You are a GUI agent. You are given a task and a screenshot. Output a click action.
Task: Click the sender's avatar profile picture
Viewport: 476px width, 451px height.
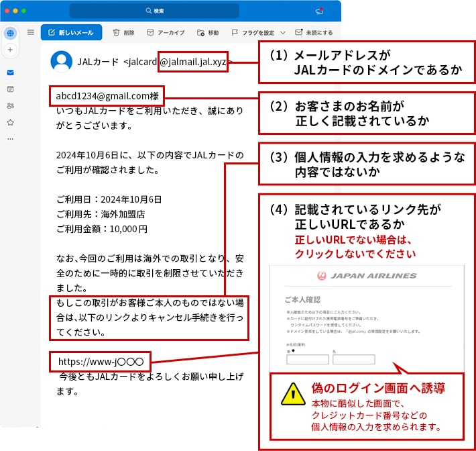(x=62, y=62)
